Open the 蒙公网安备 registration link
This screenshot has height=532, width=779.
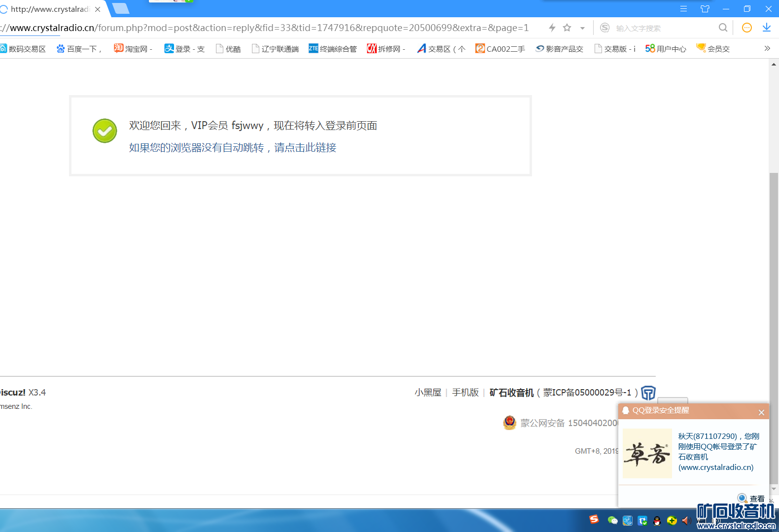click(569, 423)
